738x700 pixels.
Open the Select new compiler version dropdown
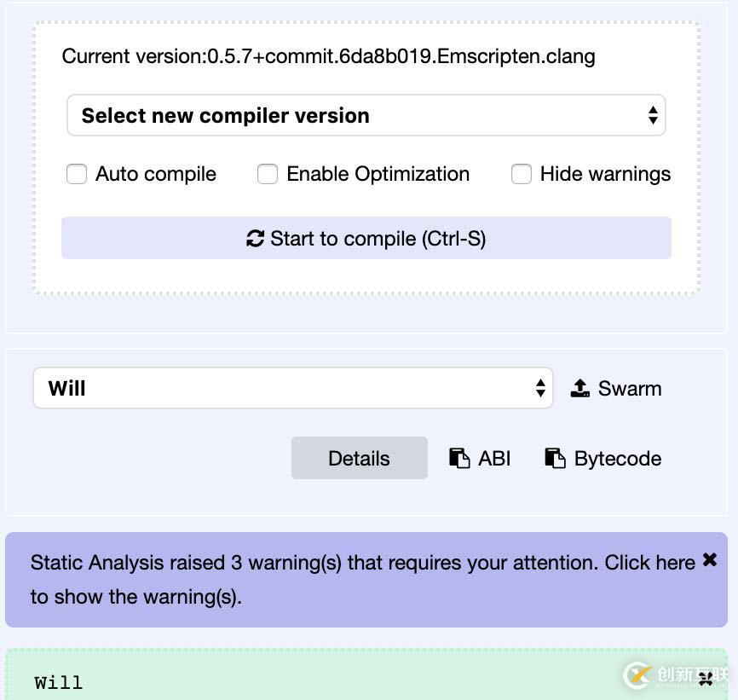[x=365, y=116]
